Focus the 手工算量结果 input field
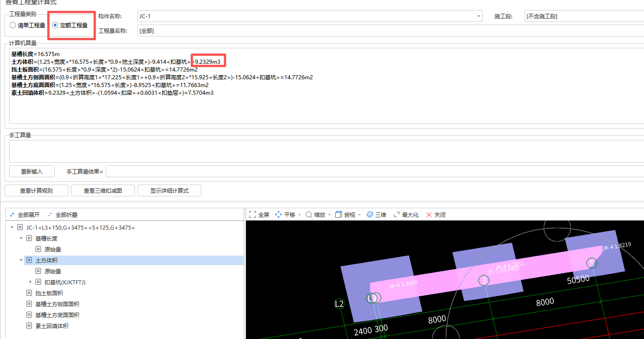This screenshot has width=644, height=339. [x=374, y=171]
